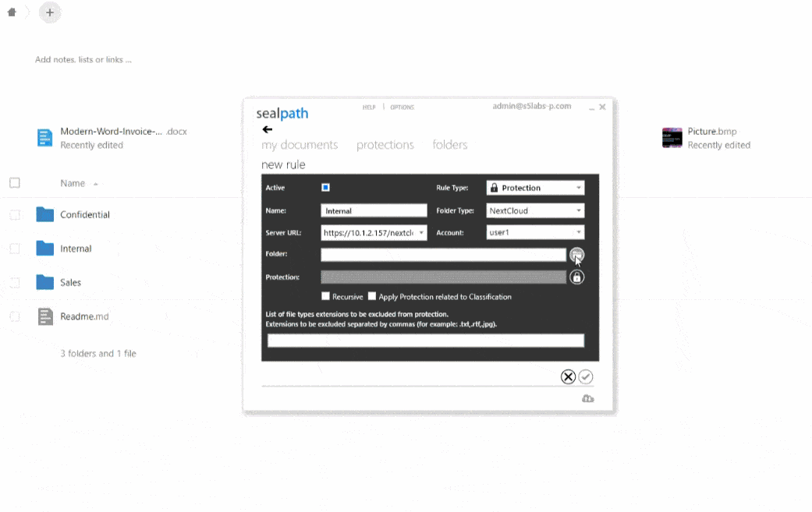This screenshot has height=512, width=812.
Task: Click the cloud sync icon at dialog bottom
Action: (588, 398)
